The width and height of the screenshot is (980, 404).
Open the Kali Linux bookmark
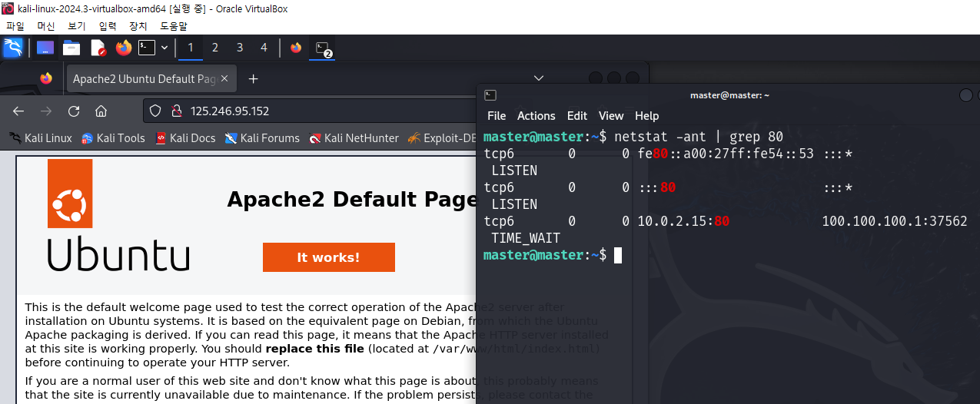pyautogui.click(x=41, y=138)
